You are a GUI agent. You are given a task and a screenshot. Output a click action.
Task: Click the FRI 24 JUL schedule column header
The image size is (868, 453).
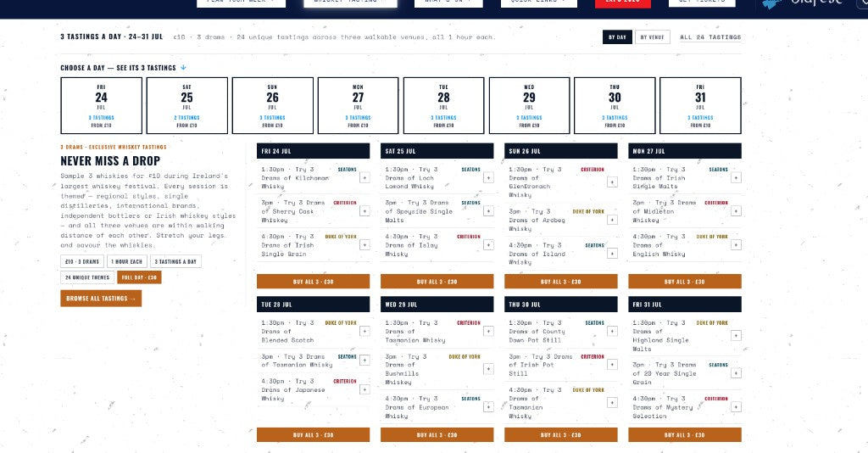click(x=314, y=151)
